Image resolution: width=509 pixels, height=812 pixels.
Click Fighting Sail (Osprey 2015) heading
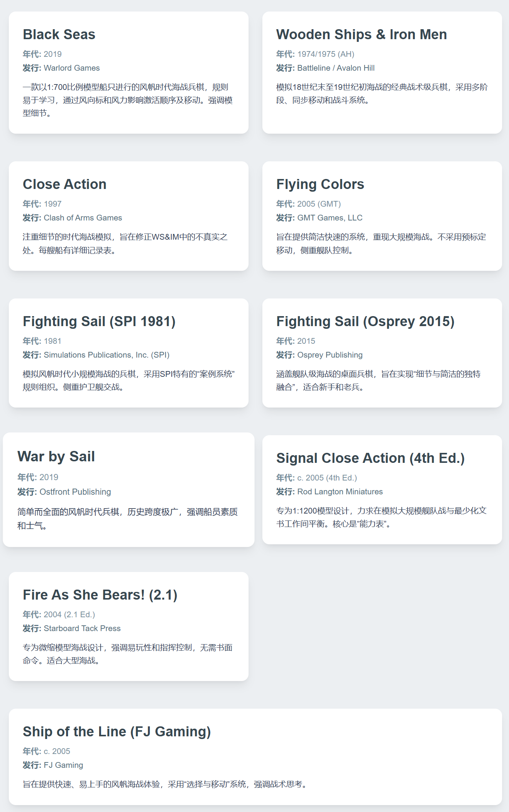(365, 321)
